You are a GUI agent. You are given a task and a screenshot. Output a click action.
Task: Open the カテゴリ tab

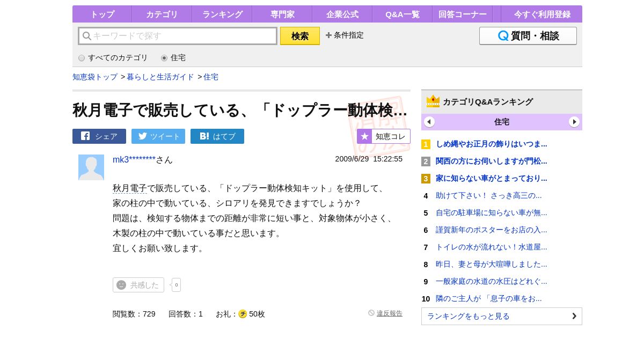coord(162,14)
